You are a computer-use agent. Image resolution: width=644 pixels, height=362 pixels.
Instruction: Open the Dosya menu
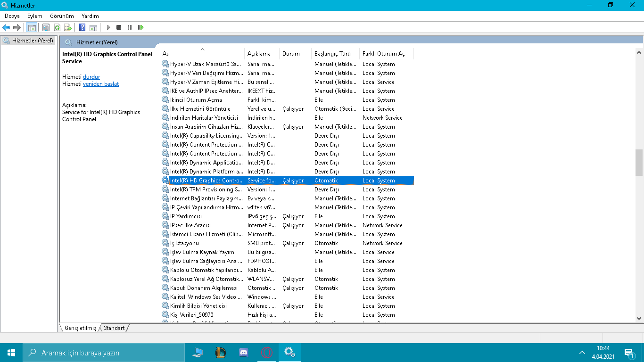pos(12,16)
